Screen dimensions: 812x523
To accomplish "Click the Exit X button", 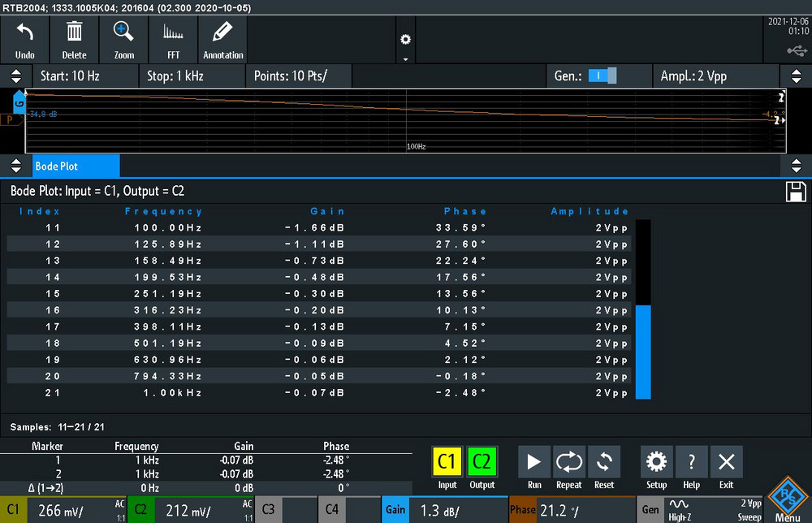I will [726, 462].
